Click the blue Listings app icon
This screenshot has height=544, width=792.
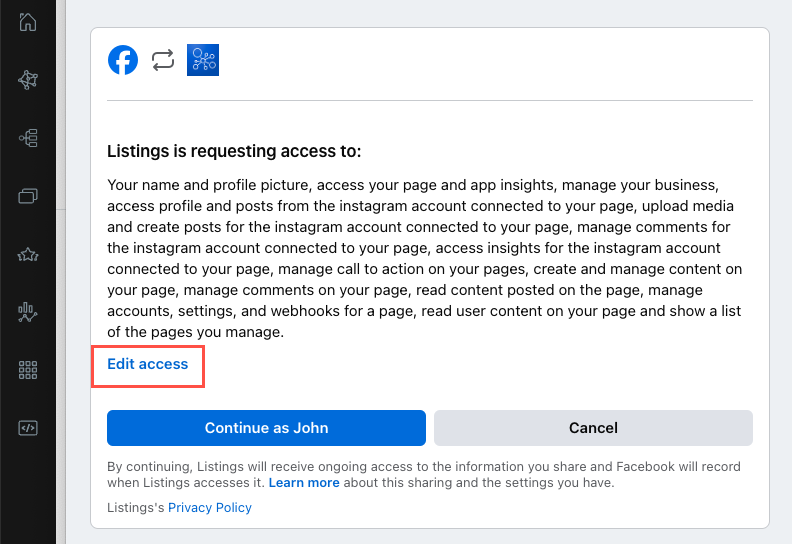coord(203,61)
